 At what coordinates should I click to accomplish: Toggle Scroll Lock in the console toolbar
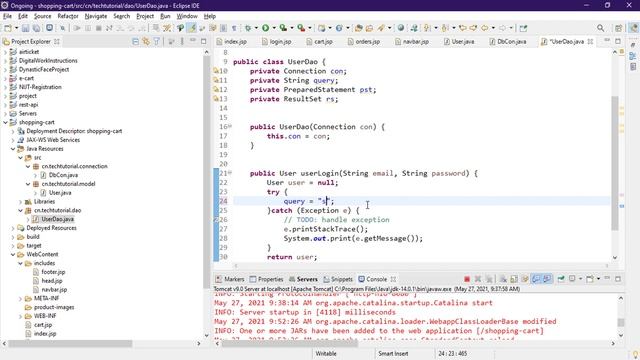point(514,279)
